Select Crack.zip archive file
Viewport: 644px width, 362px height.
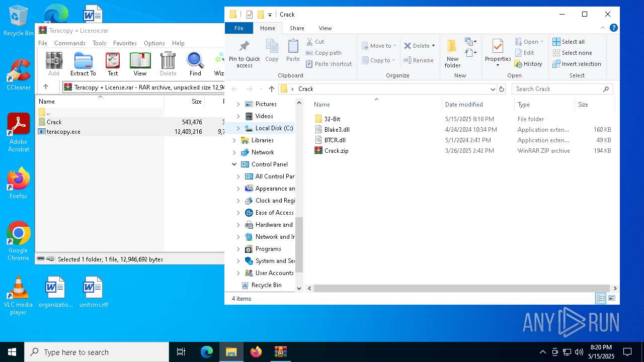click(336, 151)
